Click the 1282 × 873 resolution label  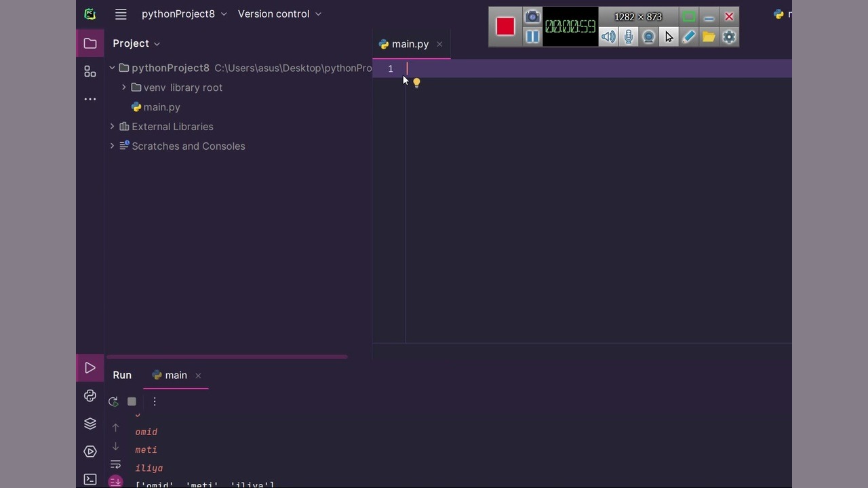click(x=638, y=17)
